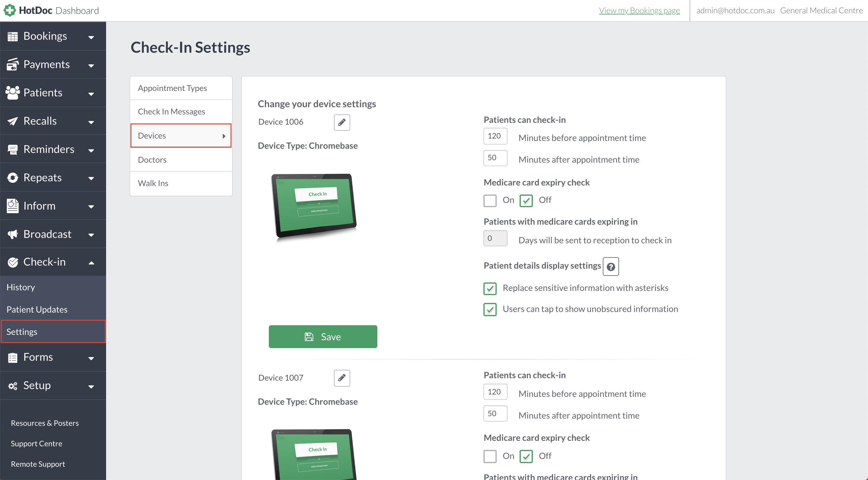Screen dimensions: 868x480
Task: Click the Recalls paper plane icon
Action: (x=12, y=121)
